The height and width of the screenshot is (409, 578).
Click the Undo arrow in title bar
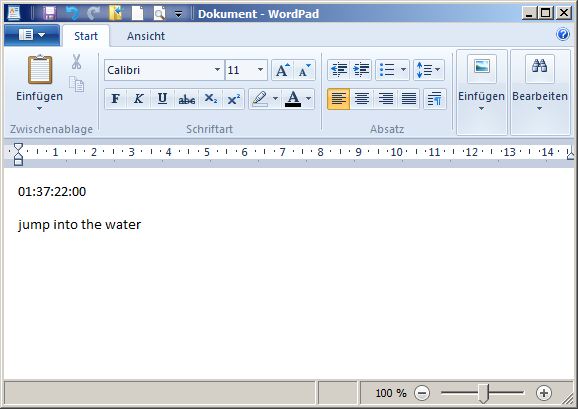pos(72,14)
